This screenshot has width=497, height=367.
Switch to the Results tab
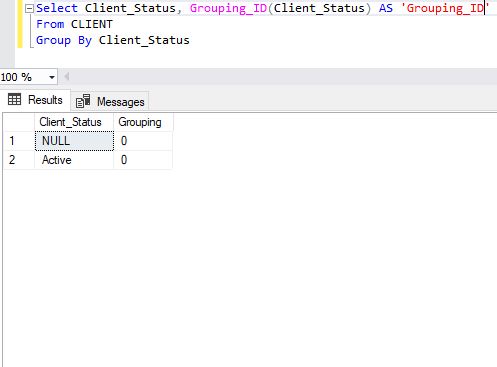click(x=35, y=100)
